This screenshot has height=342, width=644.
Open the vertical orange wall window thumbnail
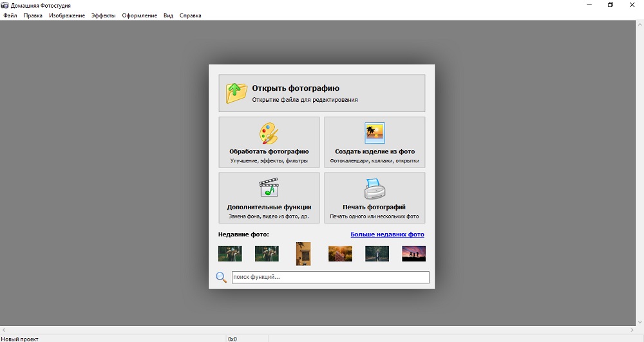pos(303,254)
